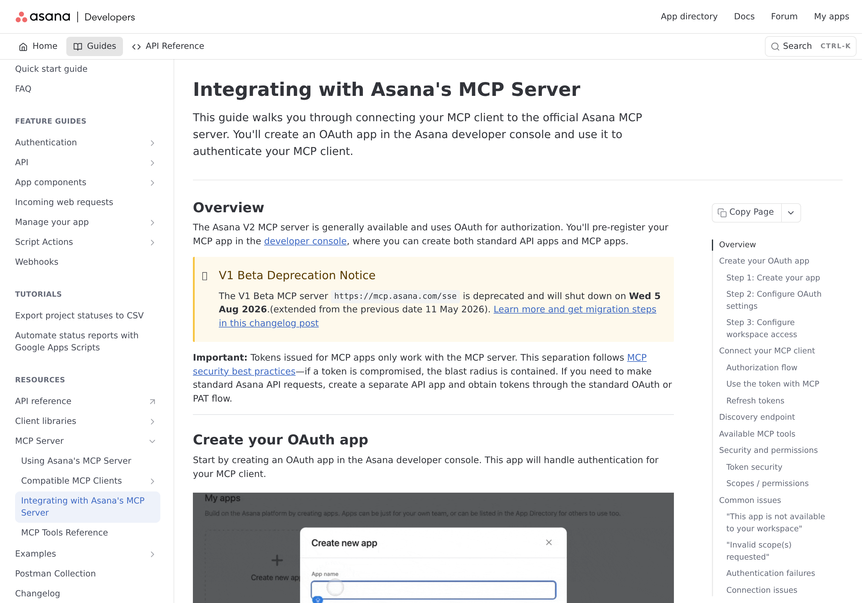Open the developer console link
868x603 pixels.
(305, 241)
